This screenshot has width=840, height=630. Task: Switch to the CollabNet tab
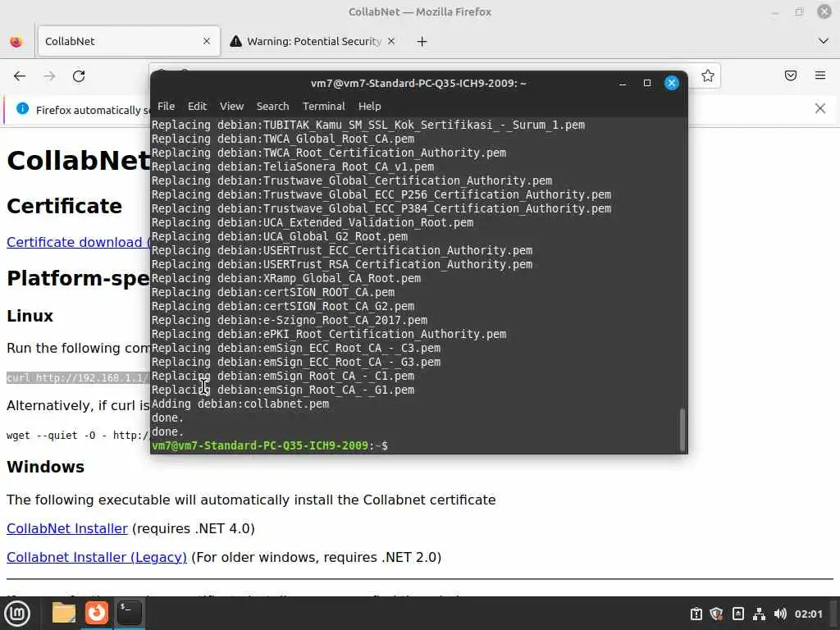pos(129,41)
